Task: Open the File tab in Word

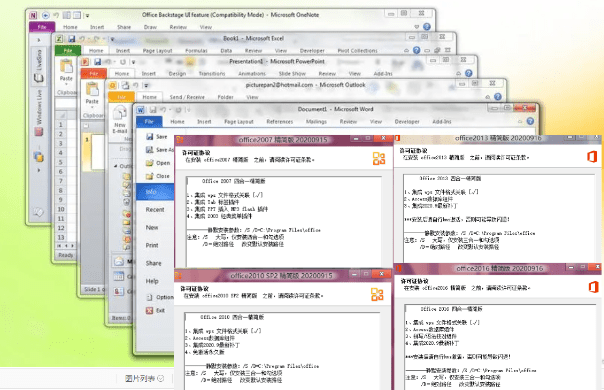Action: (x=149, y=122)
